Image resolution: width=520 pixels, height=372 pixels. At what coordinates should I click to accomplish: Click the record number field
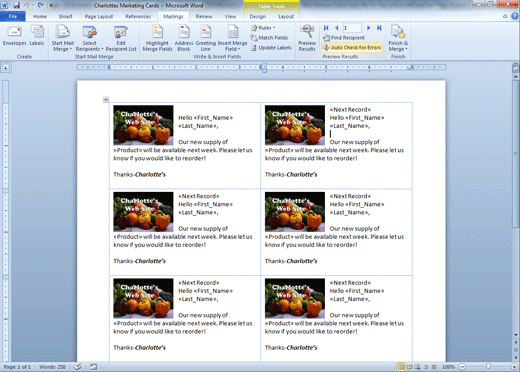(352, 28)
